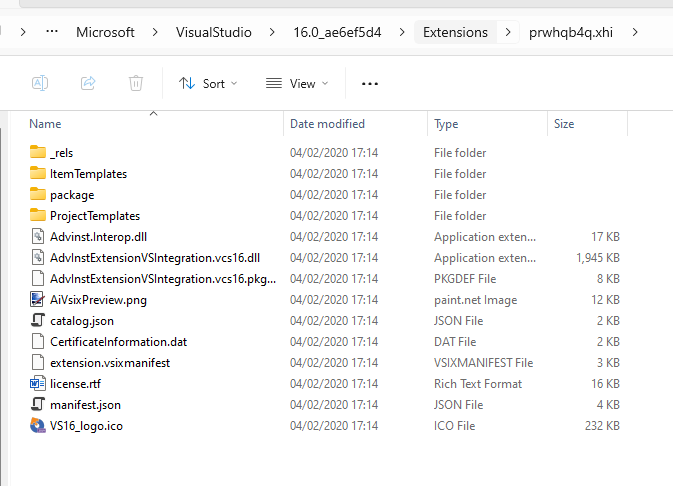Click the package folder name

(x=72, y=195)
